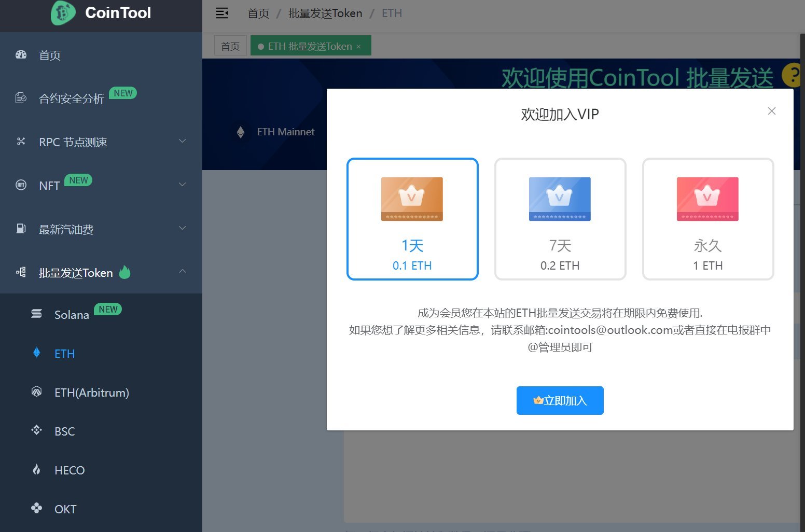The width and height of the screenshot is (805, 532).
Task: Select the 7天 0.2 ETH VIP plan
Action: [x=560, y=219]
